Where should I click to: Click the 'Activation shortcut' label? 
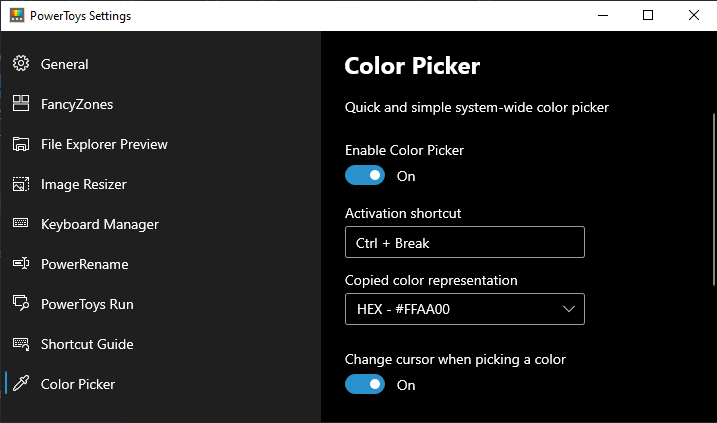click(x=403, y=214)
